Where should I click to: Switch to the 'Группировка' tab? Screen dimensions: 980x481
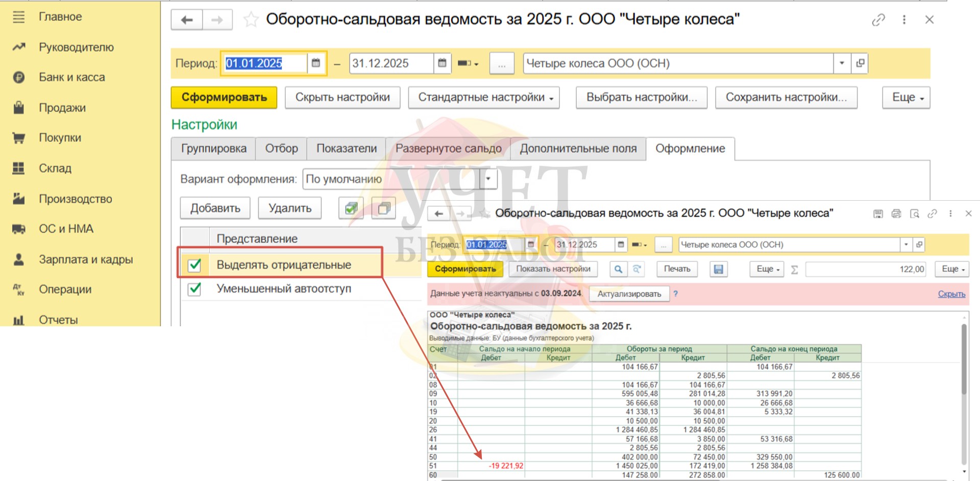[x=213, y=149]
